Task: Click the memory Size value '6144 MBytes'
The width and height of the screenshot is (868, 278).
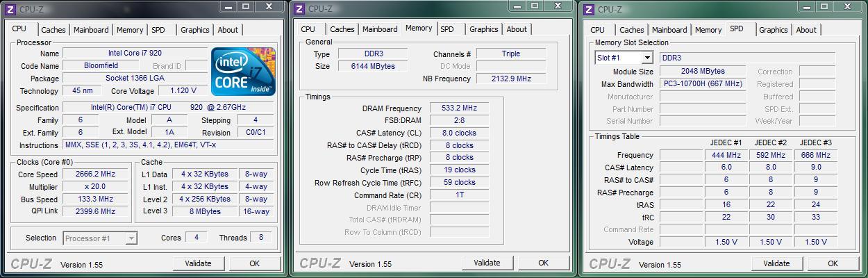Action: [374, 66]
